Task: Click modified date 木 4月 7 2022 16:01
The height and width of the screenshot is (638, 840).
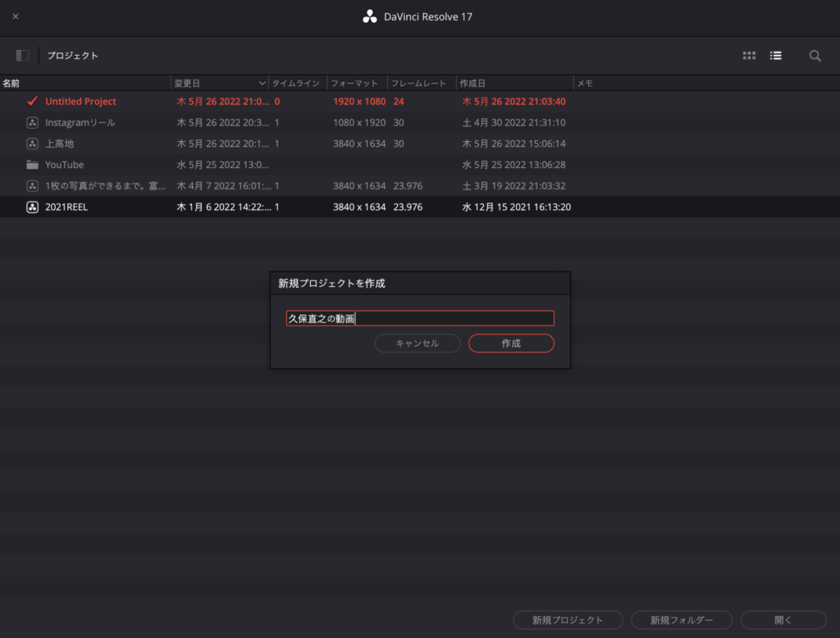Action: coord(224,186)
